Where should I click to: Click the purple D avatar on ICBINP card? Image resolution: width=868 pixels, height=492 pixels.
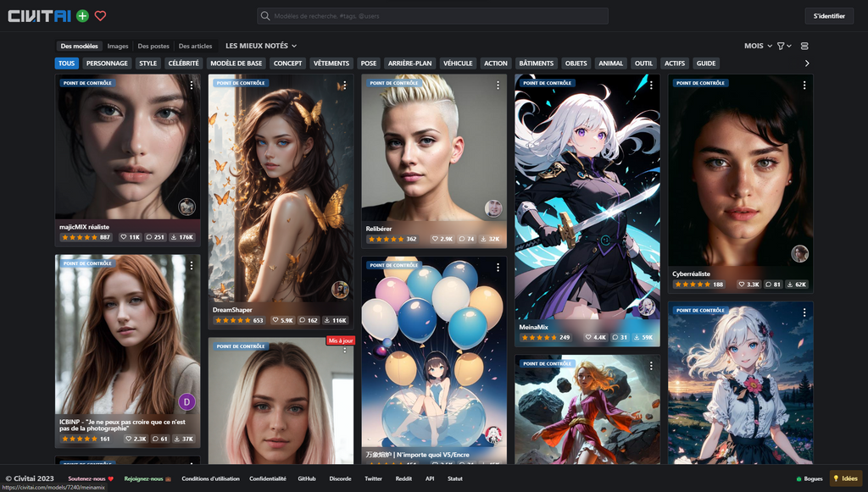[186, 401]
